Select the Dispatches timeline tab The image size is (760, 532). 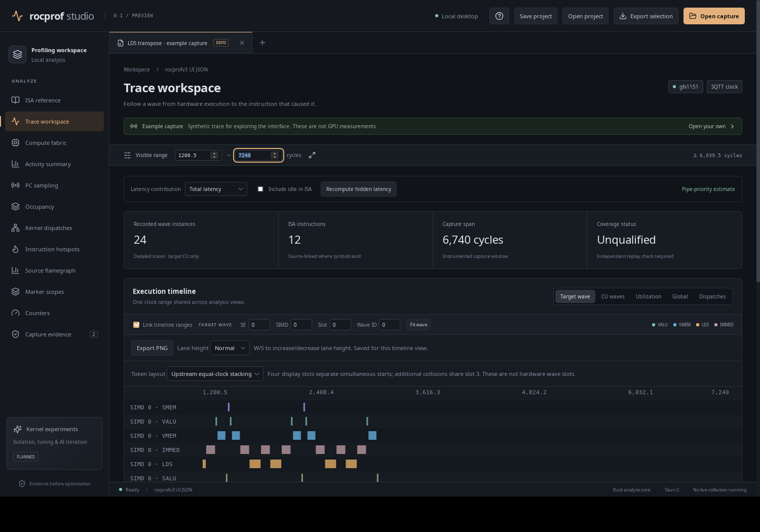tap(712, 296)
